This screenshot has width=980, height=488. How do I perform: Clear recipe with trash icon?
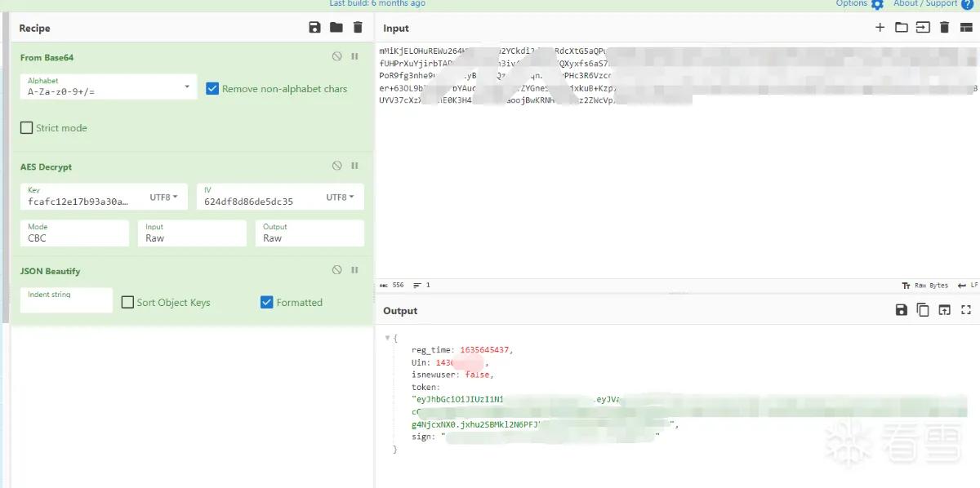click(357, 28)
